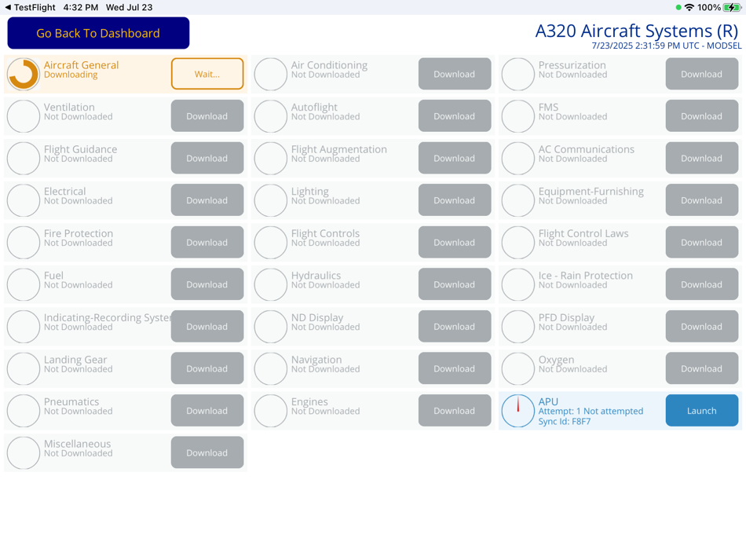This screenshot has height=560, width=746.
Task: Download the Autoflight module
Action: [x=455, y=116]
